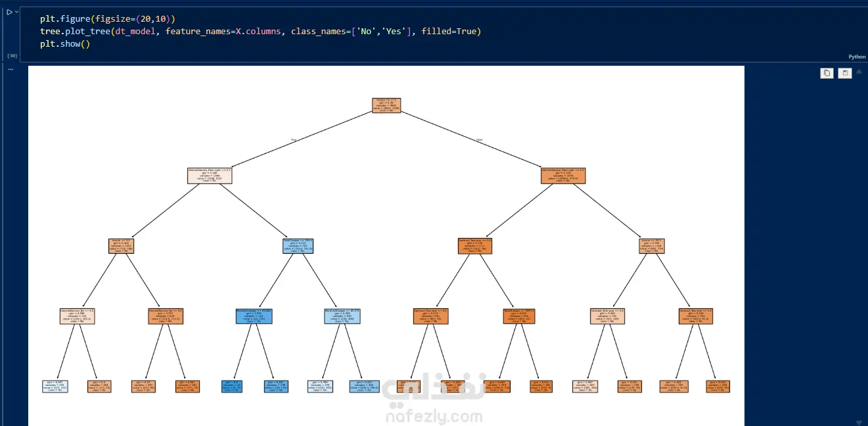868x426 pixels.
Task: Open the run options chevron beside play
Action: point(17,12)
